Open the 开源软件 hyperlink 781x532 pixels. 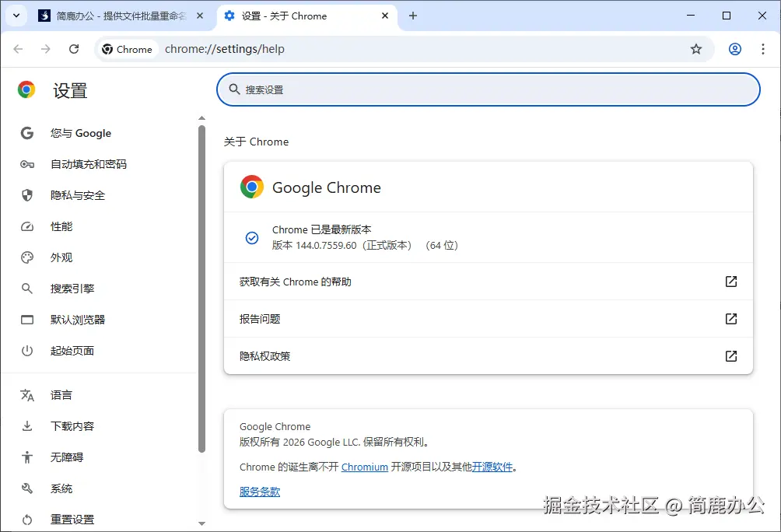pyautogui.click(x=492, y=467)
